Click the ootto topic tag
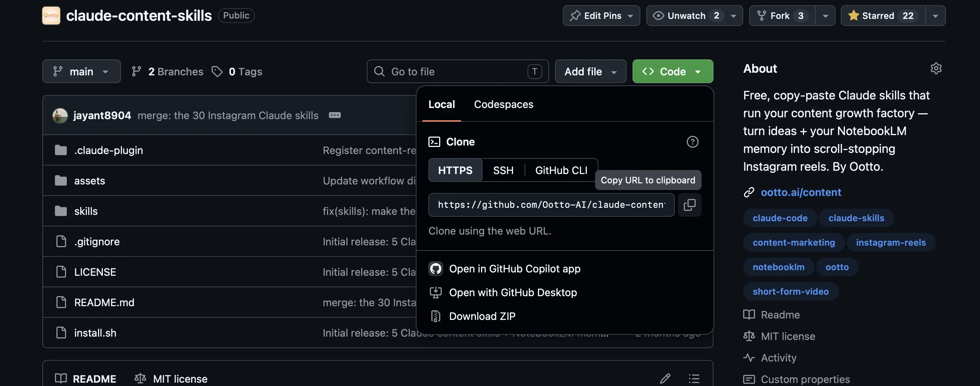This screenshot has height=386, width=980. pyautogui.click(x=837, y=267)
